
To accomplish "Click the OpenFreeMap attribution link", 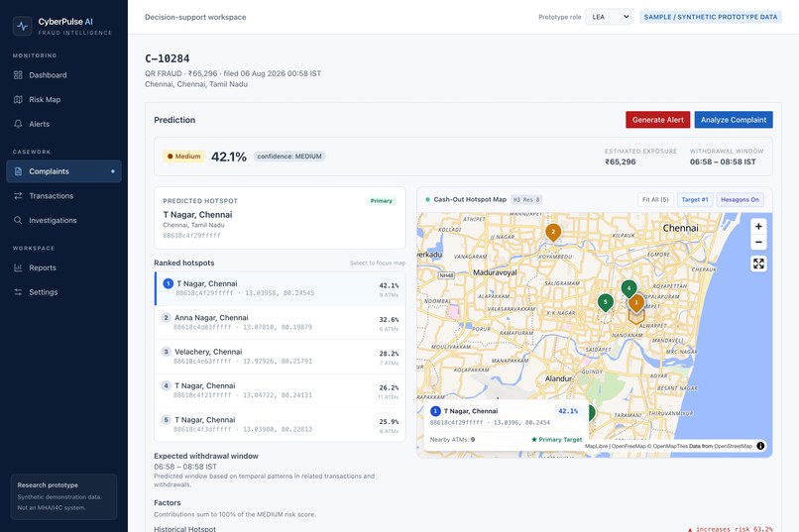I will pyautogui.click(x=628, y=446).
